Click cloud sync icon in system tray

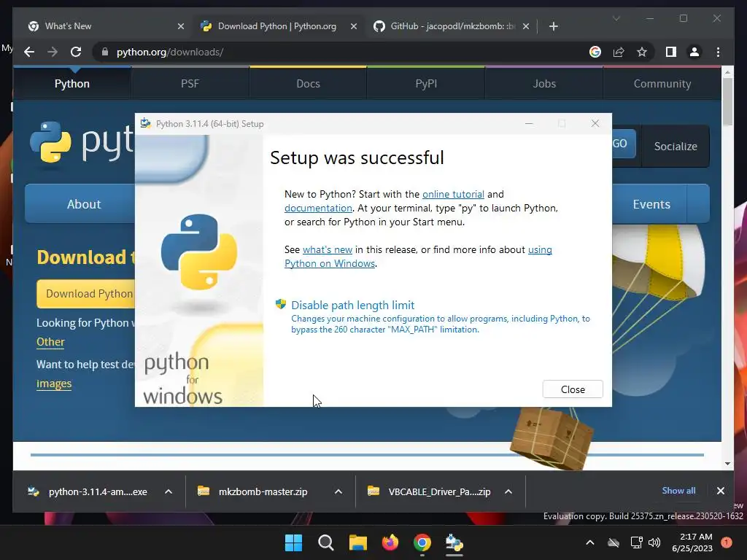(x=614, y=542)
